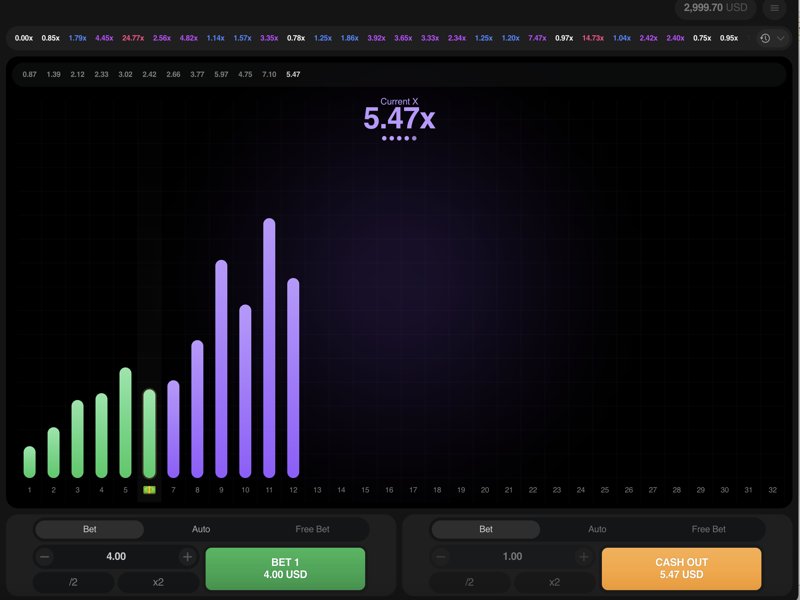Switch to Auto tab in left panel
This screenshot has width=800, height=600.
click(201, 529)
